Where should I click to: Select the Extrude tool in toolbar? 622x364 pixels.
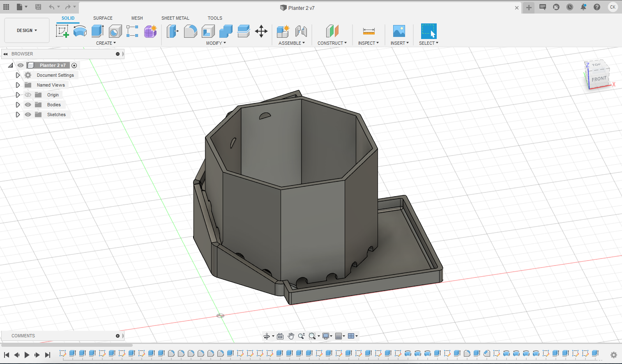97,31
